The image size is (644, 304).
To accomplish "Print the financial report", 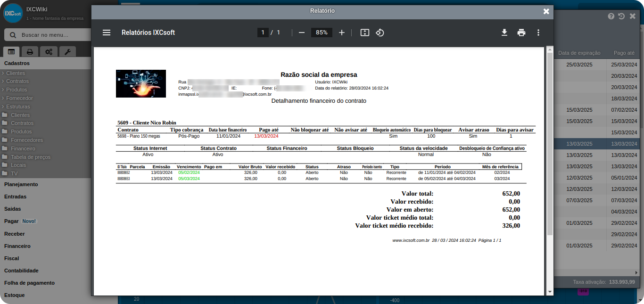I will pyautogui.click(x=521, y=33).
